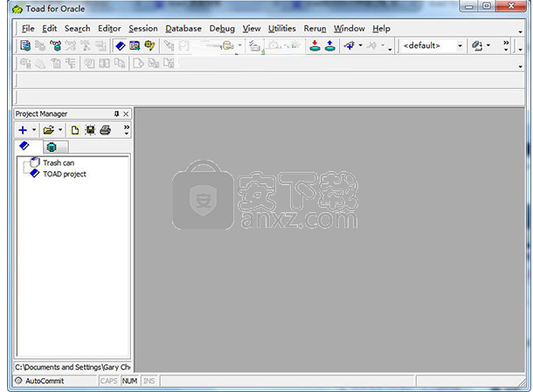Click the disabled side-by-side panes icon
The width and height of the screenshot is (533, 392).
coord(104,63)
